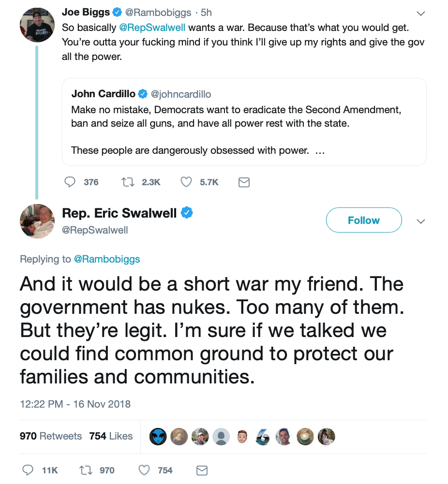Retweet Joe Biggs' tweet with 2.3K retweets
448x484 pixels.
click(128, 182)
